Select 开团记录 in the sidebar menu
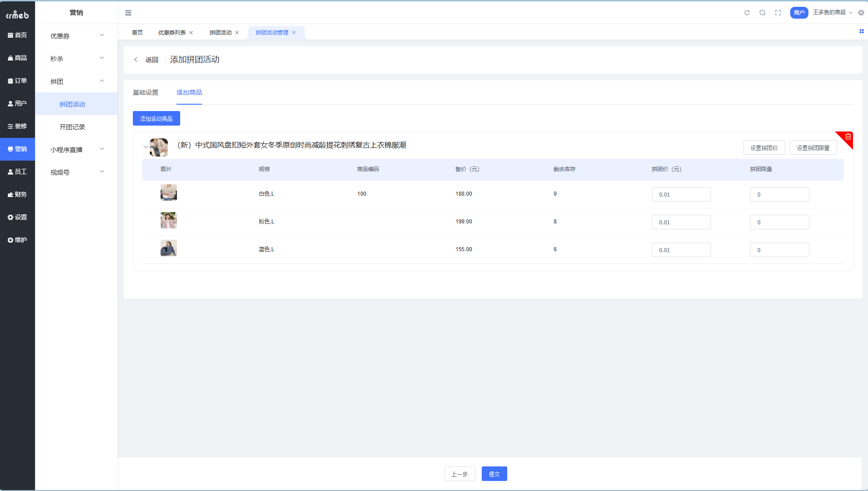 [x=72, y=127]
